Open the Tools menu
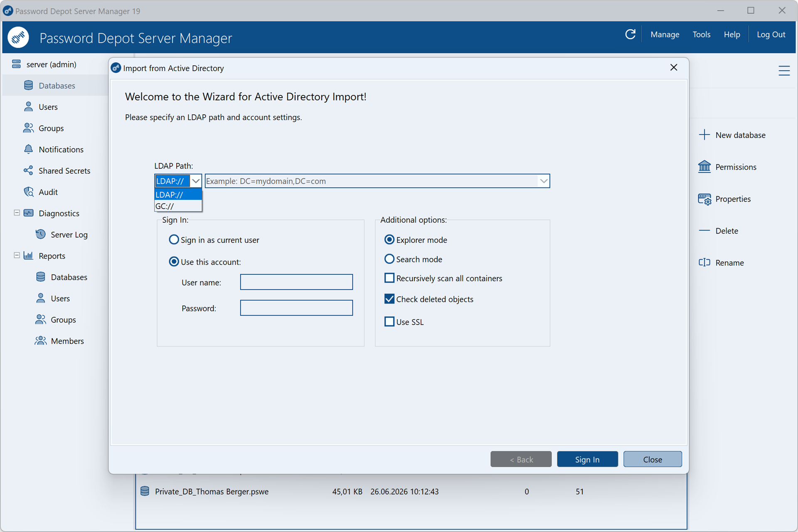The image size is (798, 532). 701,34
